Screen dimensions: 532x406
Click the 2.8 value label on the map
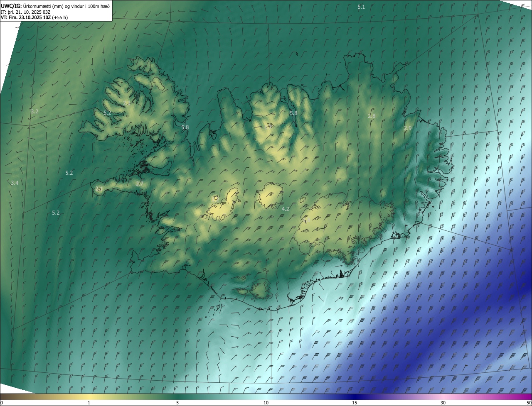click(x=372, y=116)
